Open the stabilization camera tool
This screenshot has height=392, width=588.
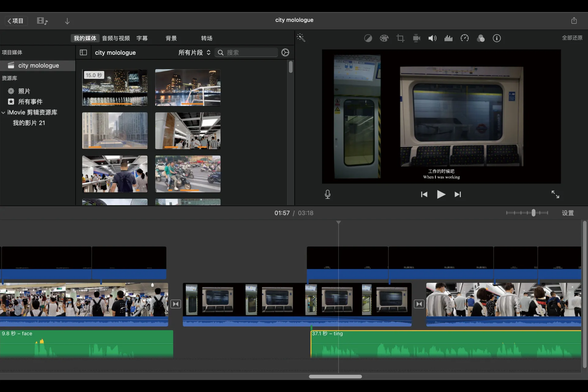click(x=417, y=38)
